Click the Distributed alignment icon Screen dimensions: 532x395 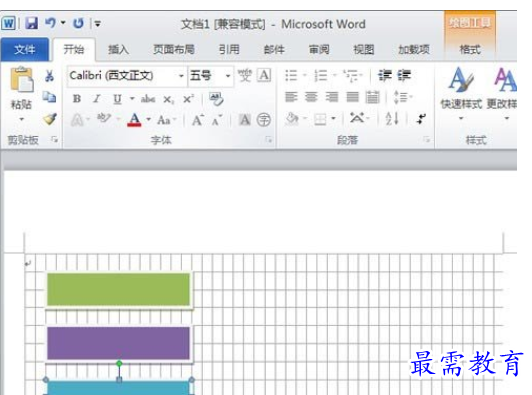tap(373, 97)
